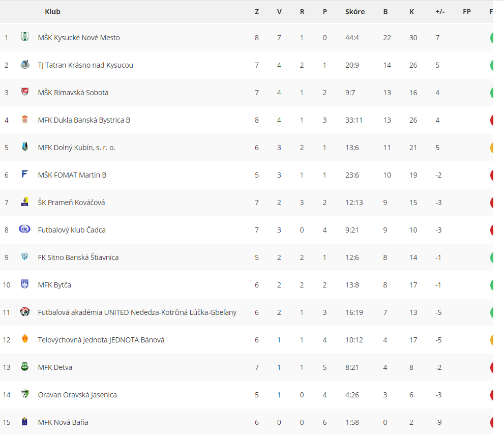Click the TJ Tatran Krásno nad Kysucou crest

(25, 65)
